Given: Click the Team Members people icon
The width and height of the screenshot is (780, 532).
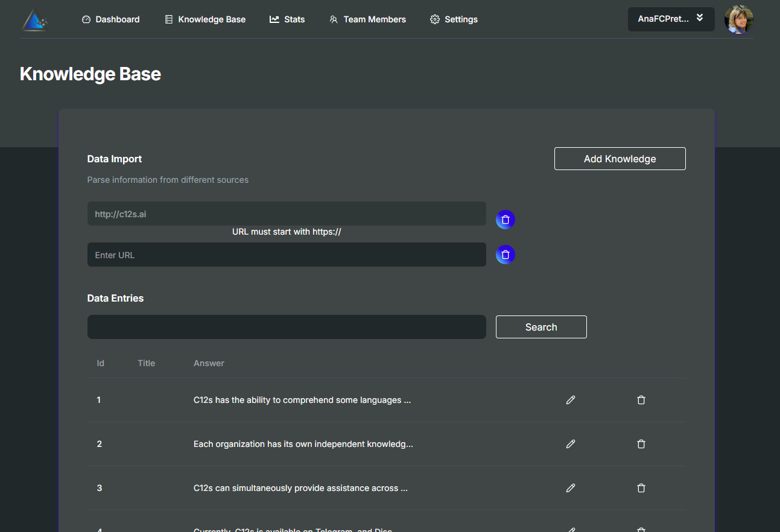Looking at the screenshot, I should pyautogui.click(x=334, y=19).
